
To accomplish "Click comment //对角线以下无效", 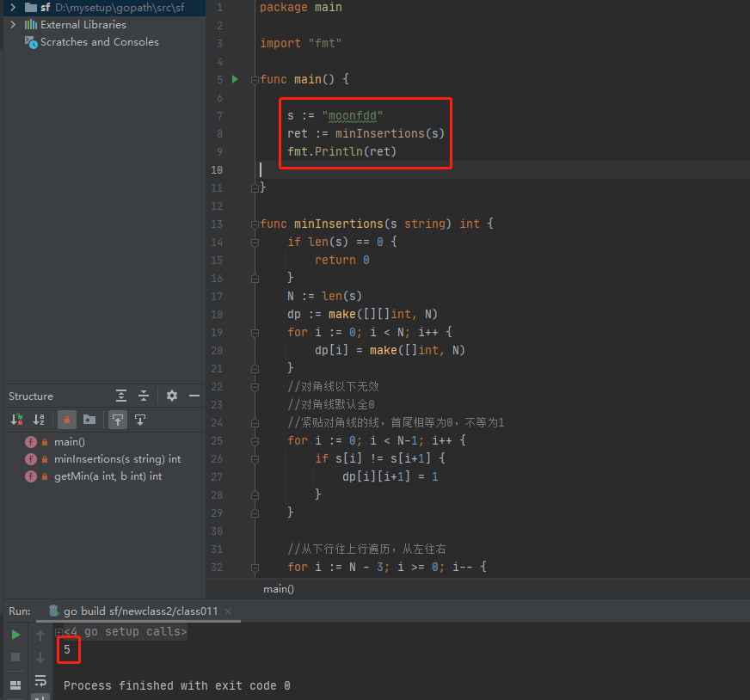I will [334, 386].
